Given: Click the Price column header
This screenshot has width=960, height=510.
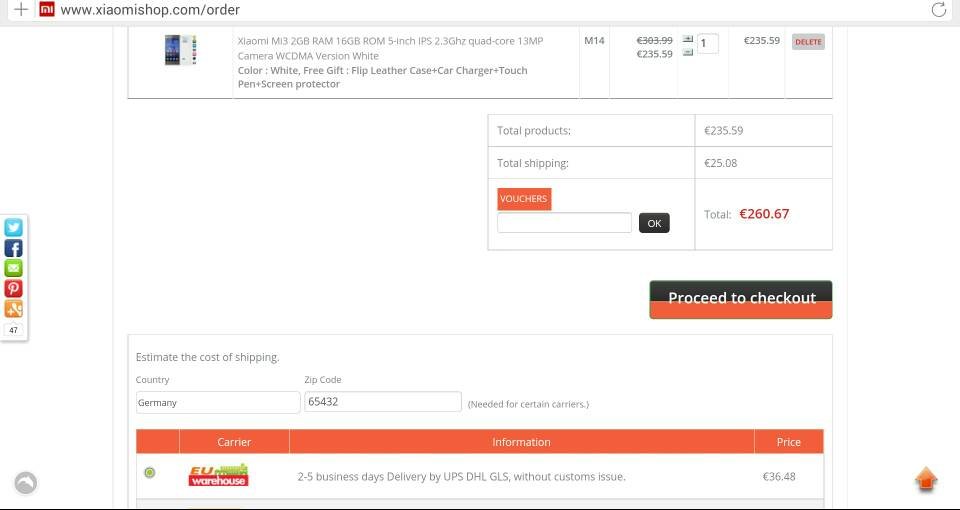Looking at the screenshot, I should tap(789, 441).
